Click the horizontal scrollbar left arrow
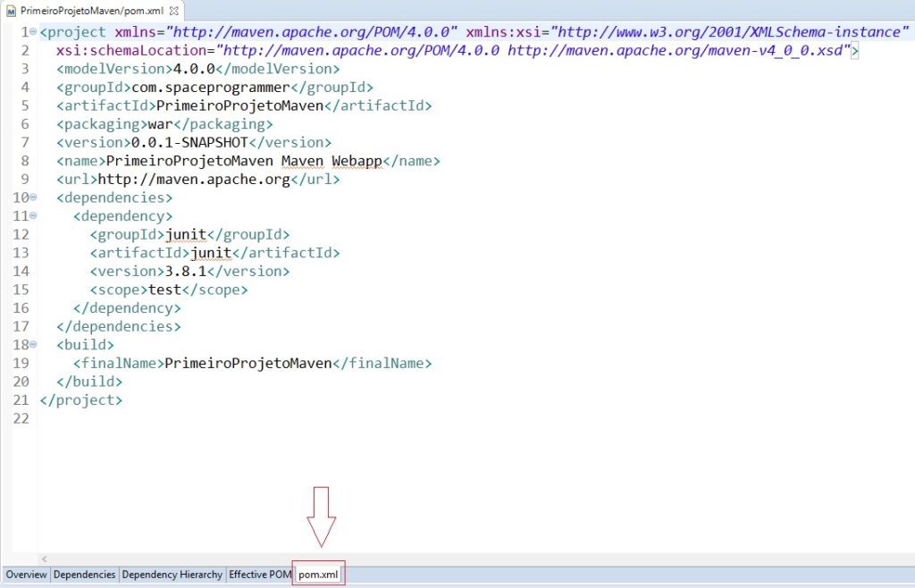 45,559
